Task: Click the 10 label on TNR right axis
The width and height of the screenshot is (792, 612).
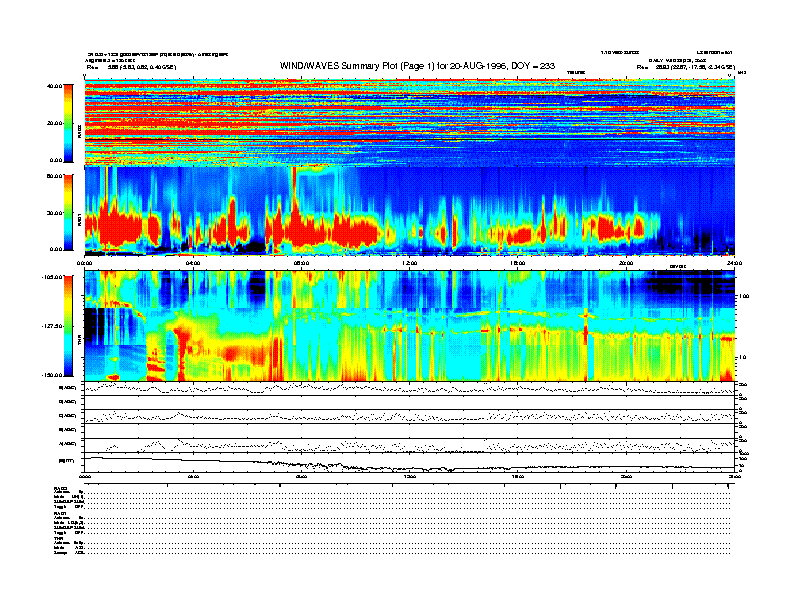Action: click(x=742, y=357)
